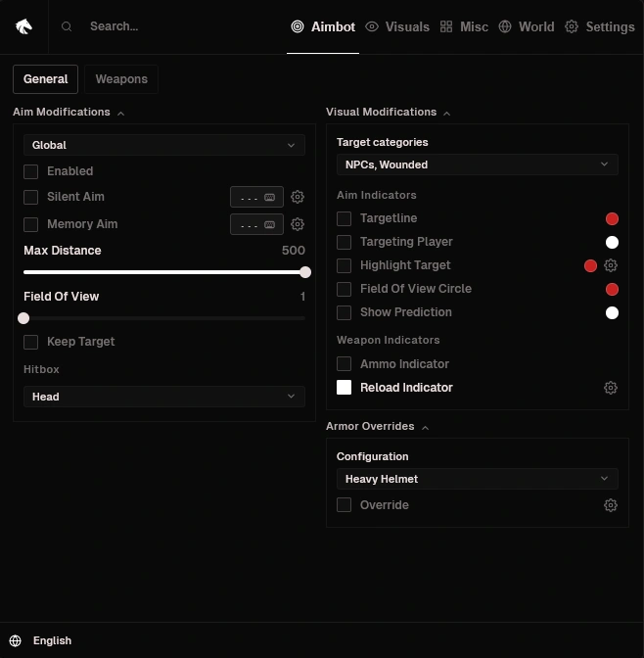The height and width of the screenshot is (658, 644).
Task: Click the Aim Indicators heading
Action: (377, 195)
